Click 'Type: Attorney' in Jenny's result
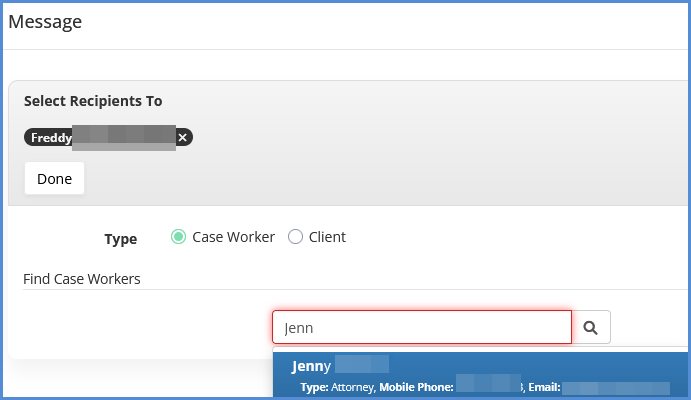Image resolution: width=691 pixels, height=400 pixels. coord(337,386)
